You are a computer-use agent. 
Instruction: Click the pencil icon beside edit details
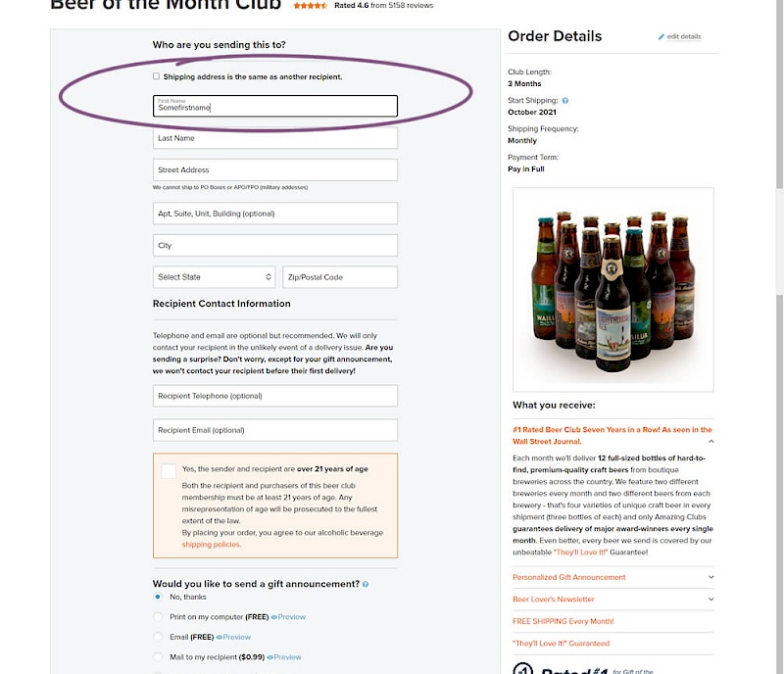click(661, 37)
